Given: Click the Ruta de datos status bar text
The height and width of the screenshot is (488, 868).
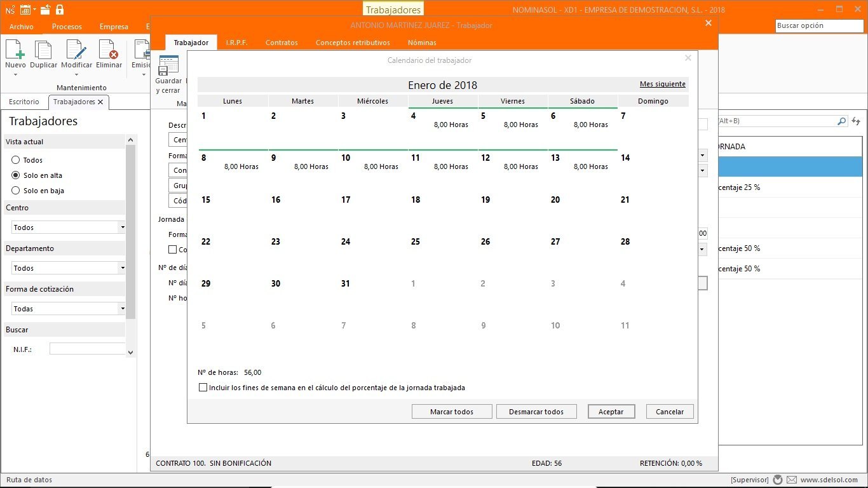Looking at the screenshot, I should tap(29, 480).
